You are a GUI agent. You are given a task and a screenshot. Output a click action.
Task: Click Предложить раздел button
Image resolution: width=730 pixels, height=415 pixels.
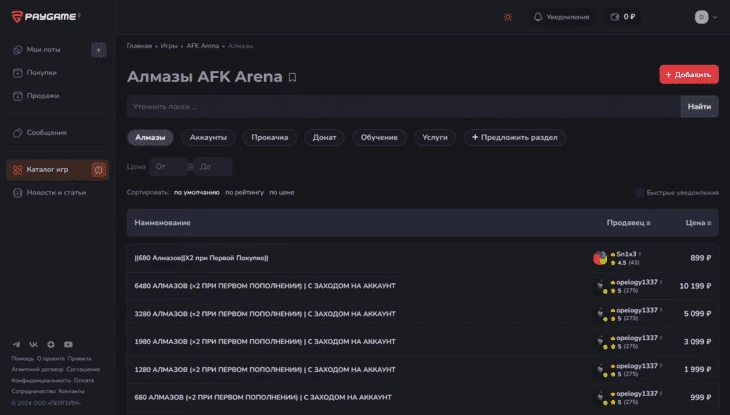[514, 137]
